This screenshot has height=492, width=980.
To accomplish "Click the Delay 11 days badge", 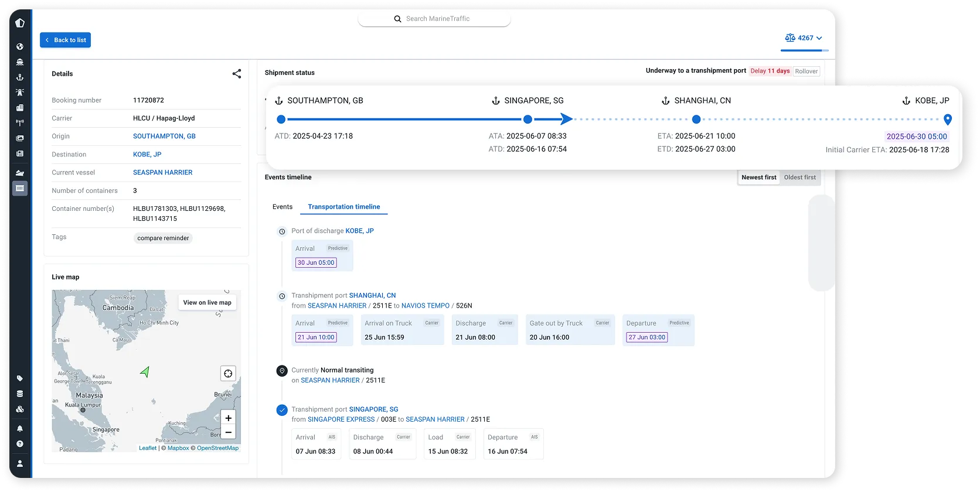I will [770, 71].
